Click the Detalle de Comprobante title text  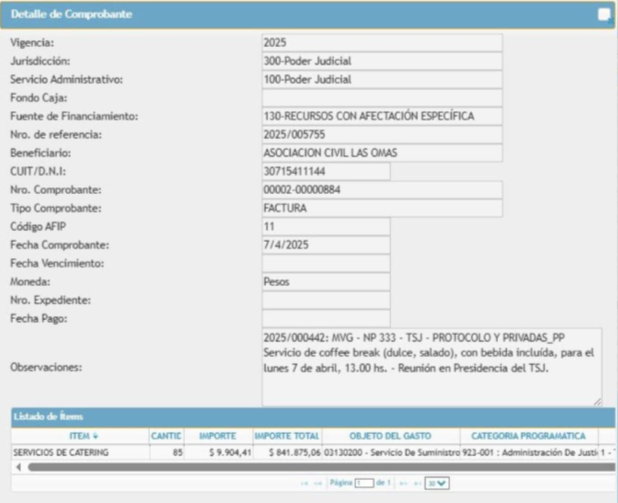click(x=71, y=14)
